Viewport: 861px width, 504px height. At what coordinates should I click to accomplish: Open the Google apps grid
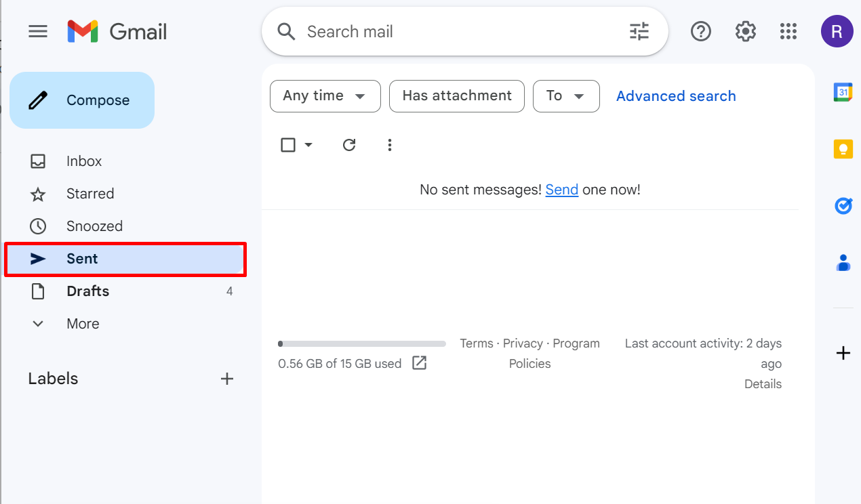pyautogui.click(x=788, y=31)
